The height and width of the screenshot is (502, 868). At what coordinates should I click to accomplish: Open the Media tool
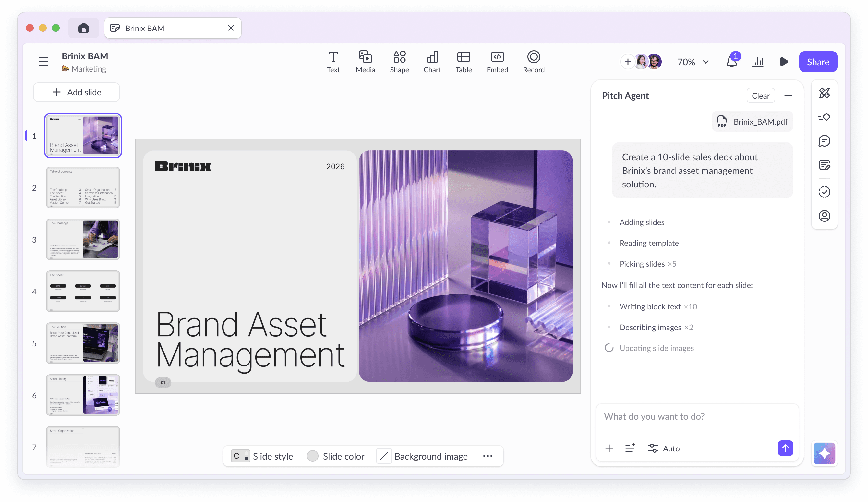pos(365,62)
